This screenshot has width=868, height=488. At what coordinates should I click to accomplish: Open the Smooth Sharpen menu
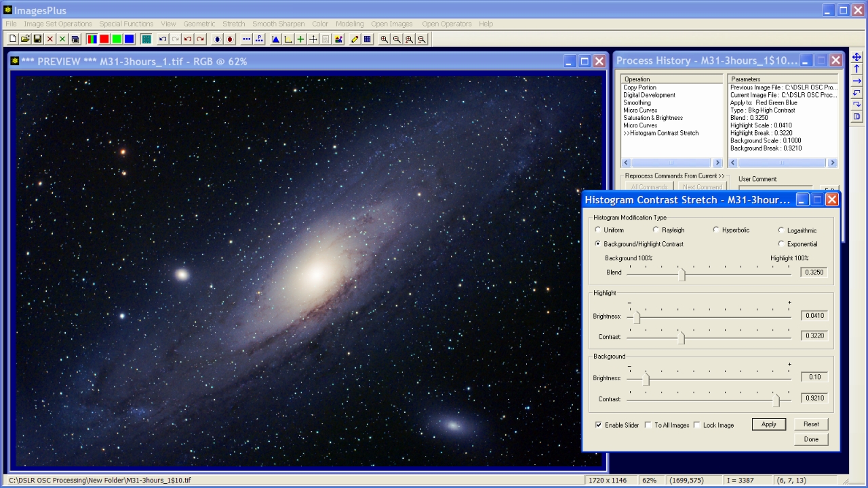pos(279,24)
